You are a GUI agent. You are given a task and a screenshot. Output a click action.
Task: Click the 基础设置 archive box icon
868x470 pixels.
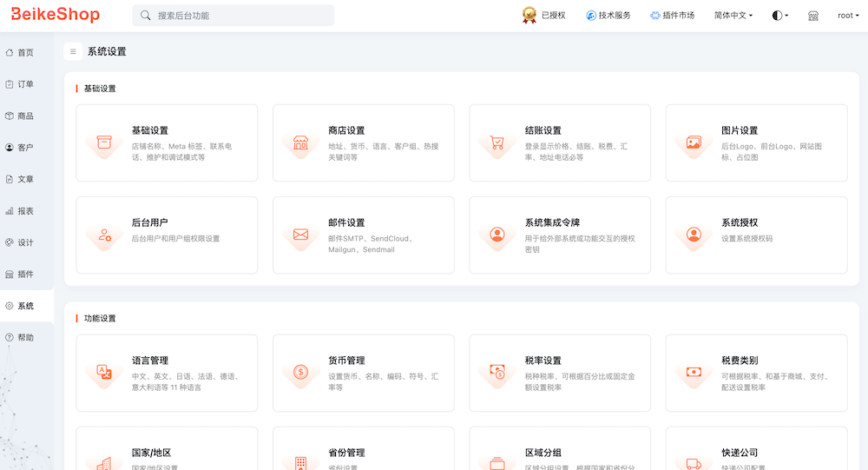click(x=104, y=142)
